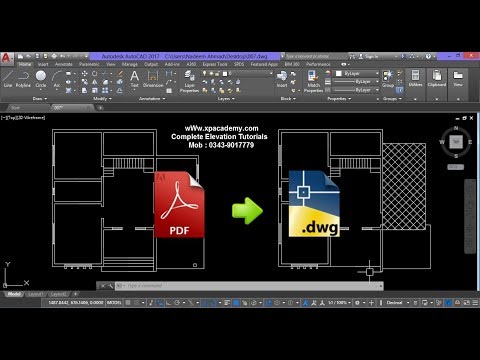
Task: Click the Array tool in Modify panel
Action: [x=105, y=90]
